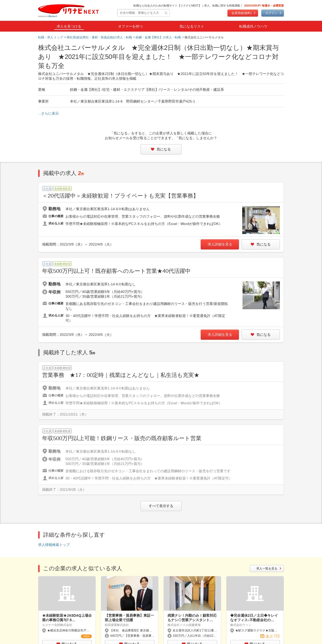The height and width of the screenshot is (644, 322).
Task: Open the 求人を見つける tab
Action: 69,26
